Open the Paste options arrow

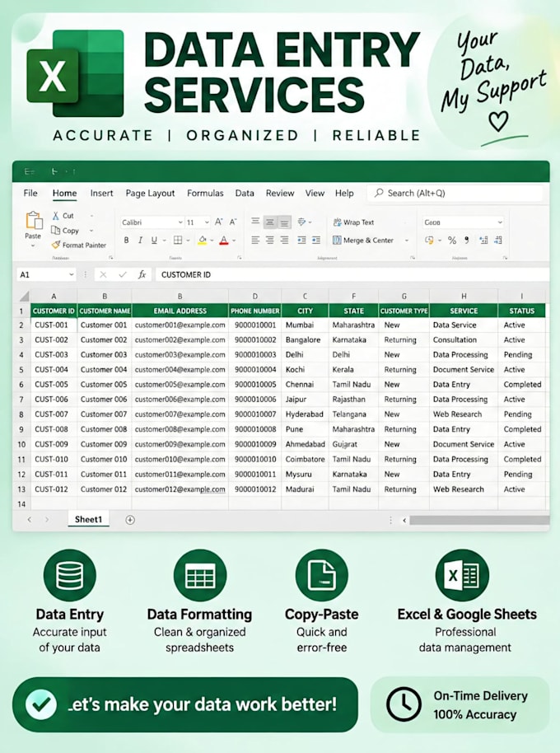click(x=33, y=246)
